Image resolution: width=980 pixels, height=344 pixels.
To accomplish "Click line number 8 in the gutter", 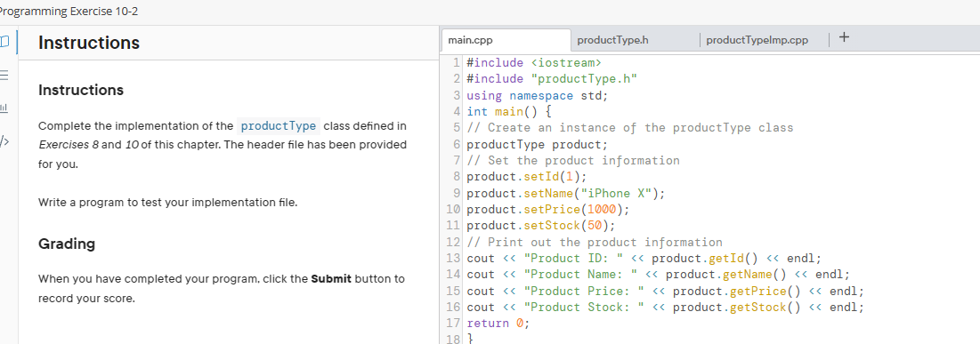I will pyautogui.click(x=457, y=177).
